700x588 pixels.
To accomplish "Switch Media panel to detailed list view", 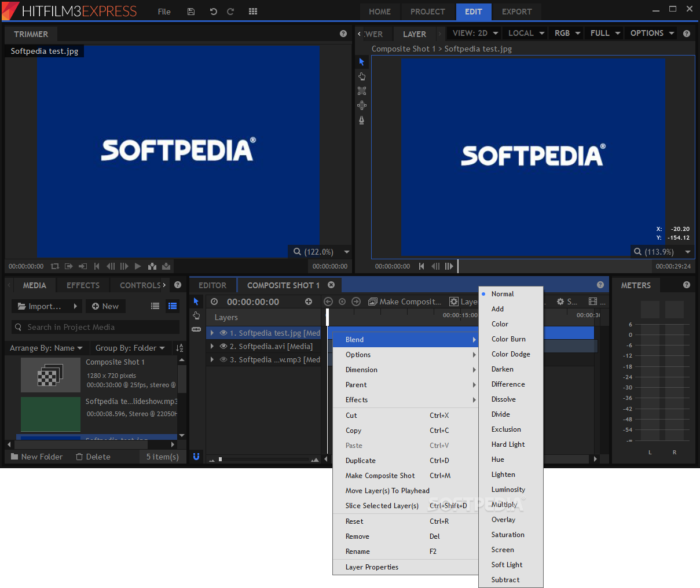I will (x=173, y=306).
